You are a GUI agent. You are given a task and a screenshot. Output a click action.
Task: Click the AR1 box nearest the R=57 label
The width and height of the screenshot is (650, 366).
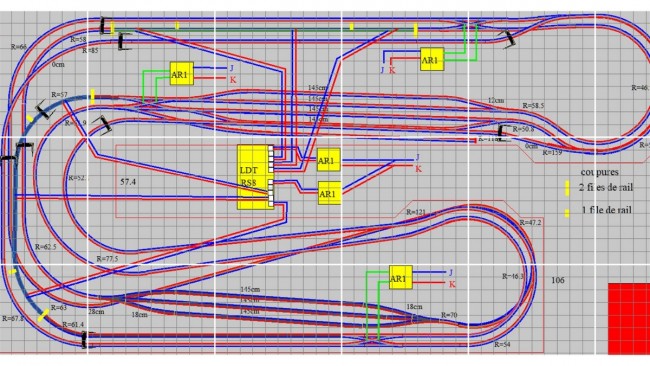click(x=182, y=74)
